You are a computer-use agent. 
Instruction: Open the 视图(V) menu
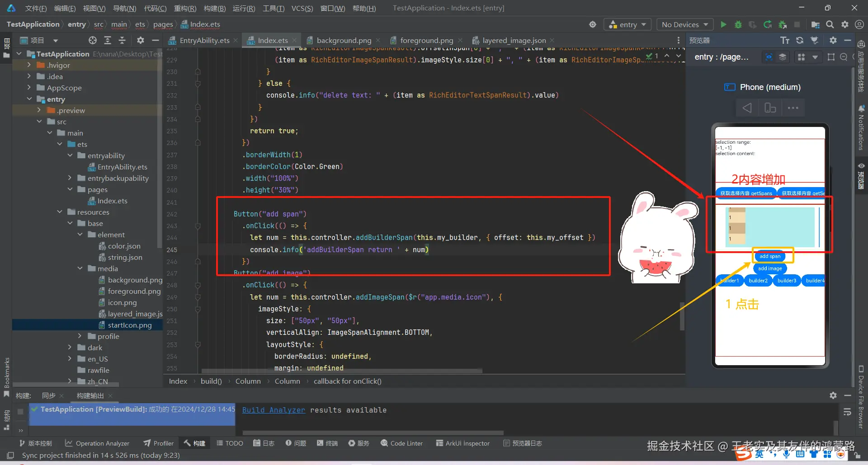(94, 8)
